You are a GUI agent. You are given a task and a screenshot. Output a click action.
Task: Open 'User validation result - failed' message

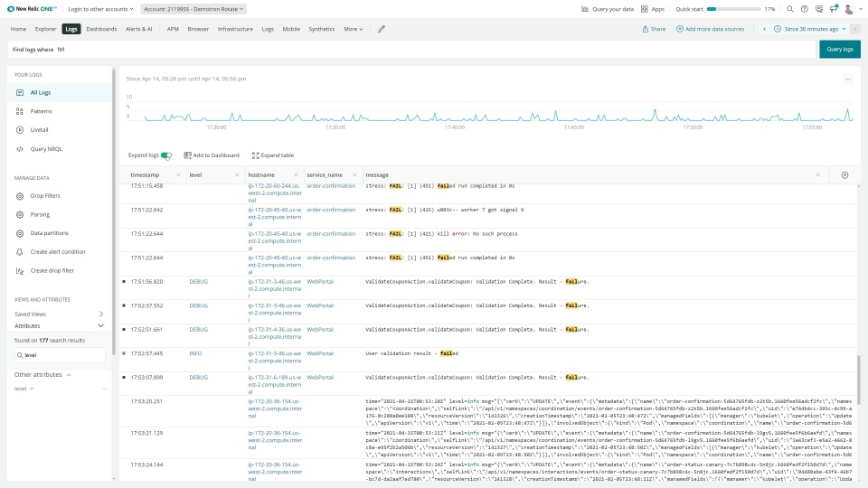pyautogui.click(x=412, y=353)
